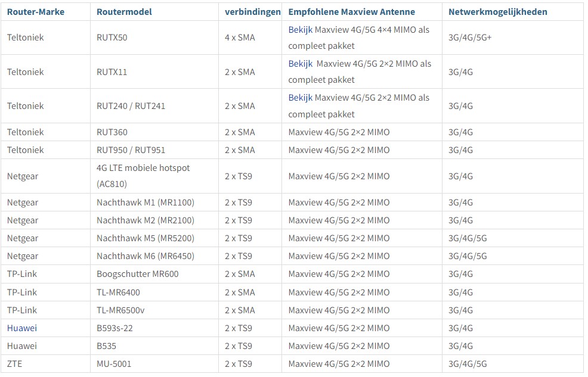Viewport: 588px width, 377px height.
Task: Open the blue Huawei link
Action: (22, 328)
